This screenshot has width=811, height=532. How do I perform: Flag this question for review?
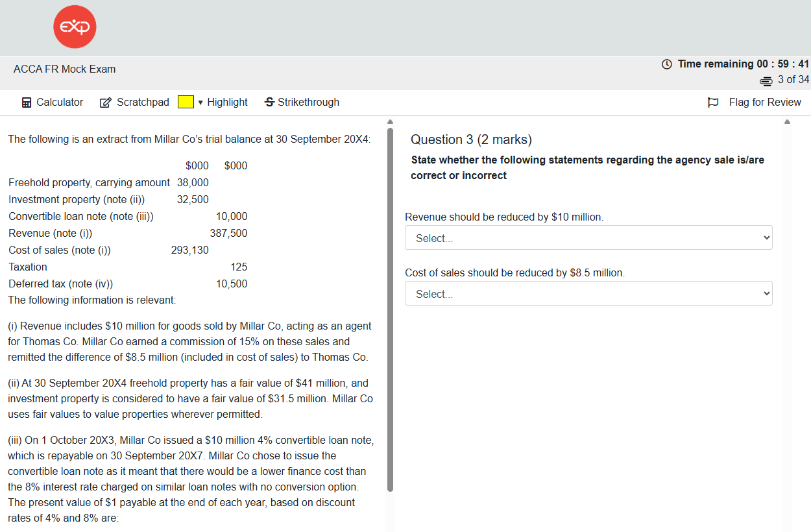[754, 102]
